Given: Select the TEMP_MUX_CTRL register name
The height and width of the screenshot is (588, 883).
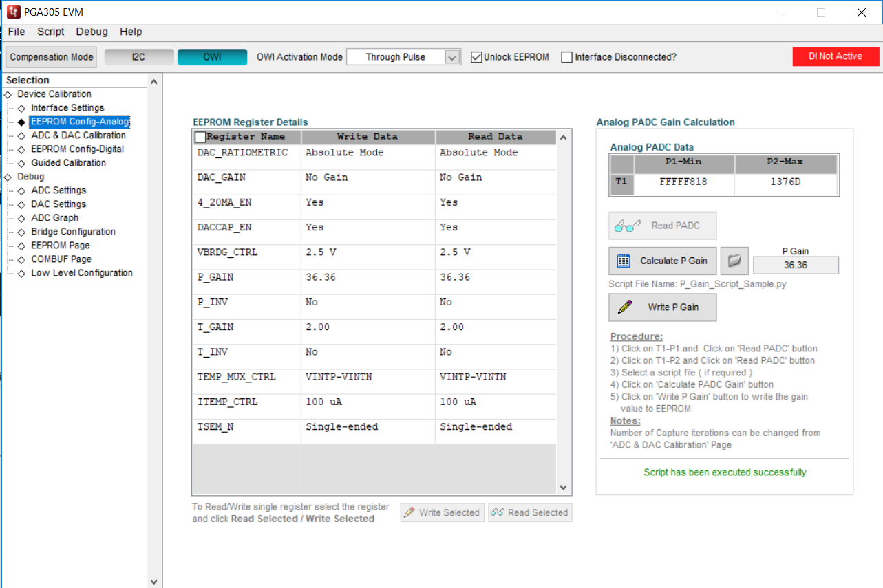Looking at the screenshot, I should (236, 377).
